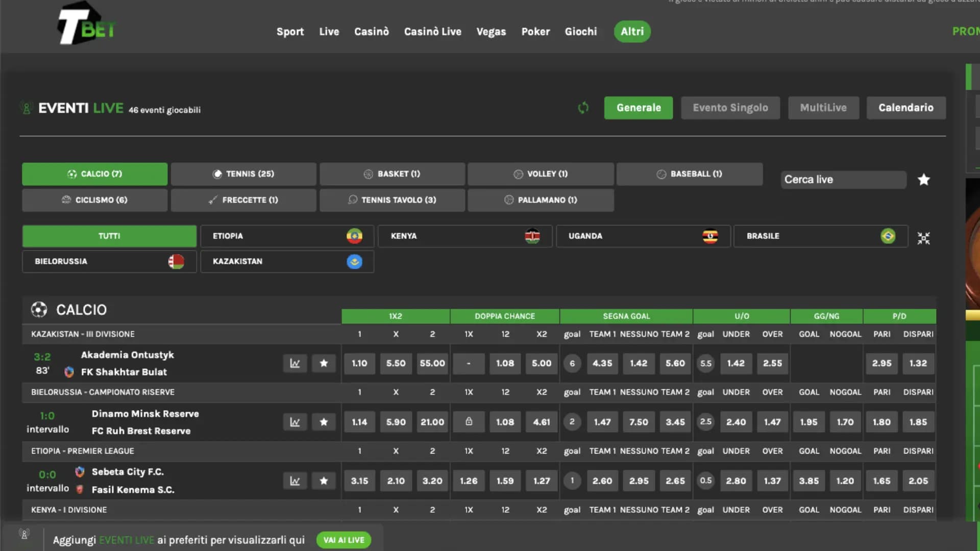Toggle favorite star for Sebeta City match

click(324, 480)
